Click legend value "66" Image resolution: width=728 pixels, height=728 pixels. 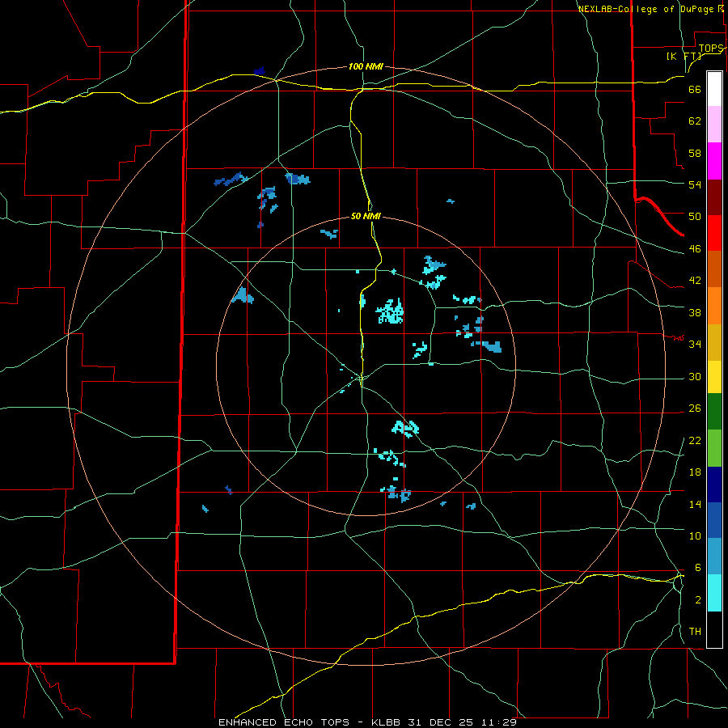695,89
